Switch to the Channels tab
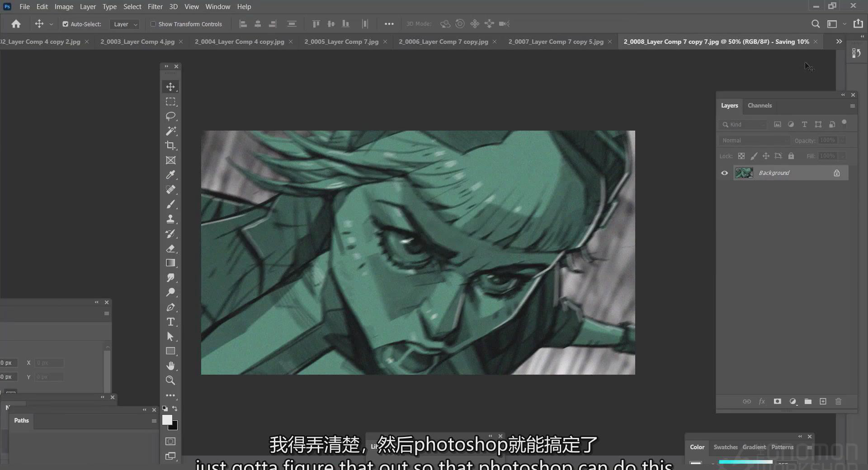Viewport: 868px width, 470px height. tap(759, 105)
